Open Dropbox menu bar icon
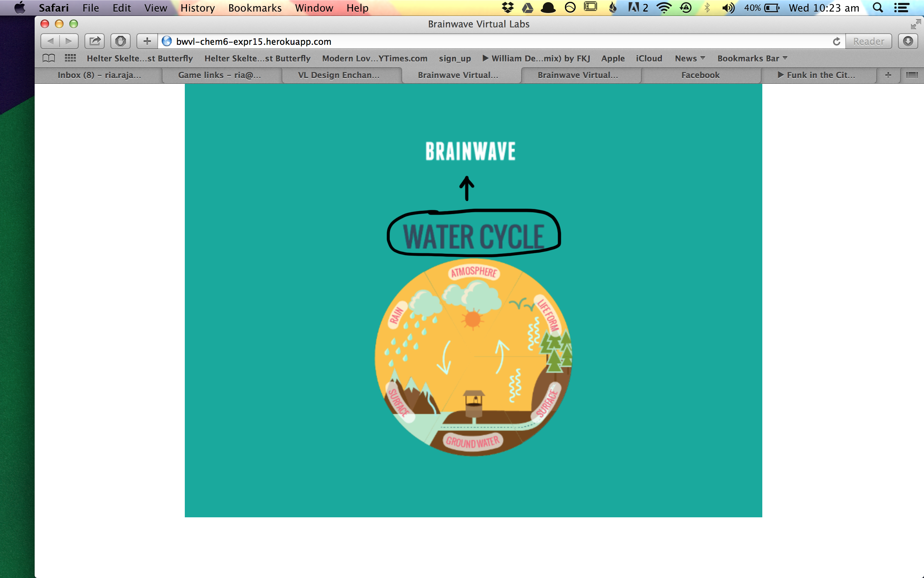The height and width of the screenshot is (578, 924). (507, 8)
